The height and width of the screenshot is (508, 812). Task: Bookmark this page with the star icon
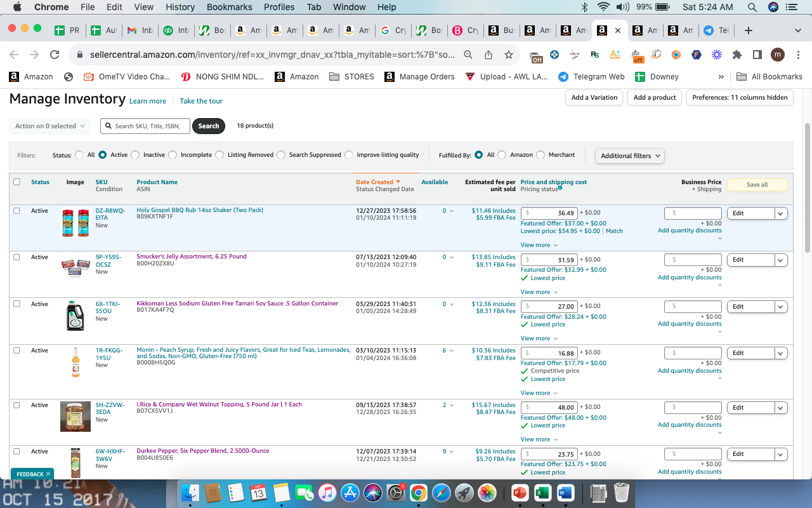(x=508, y=55)
